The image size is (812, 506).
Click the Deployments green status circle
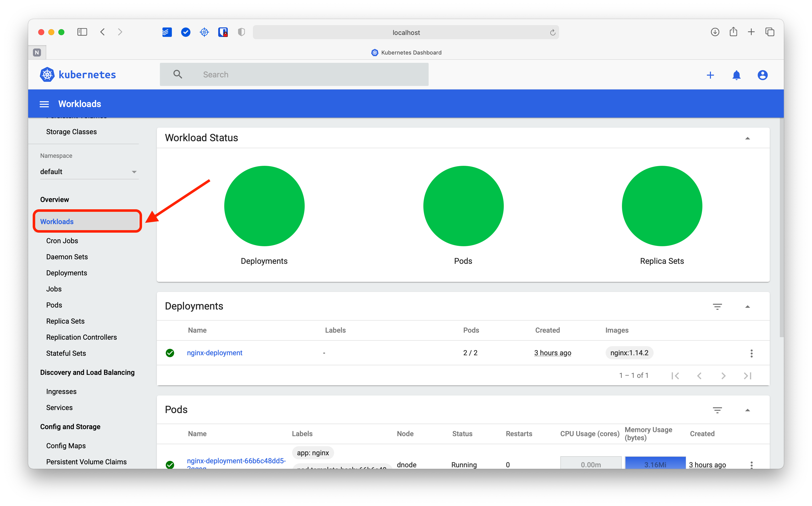point(264,206)
